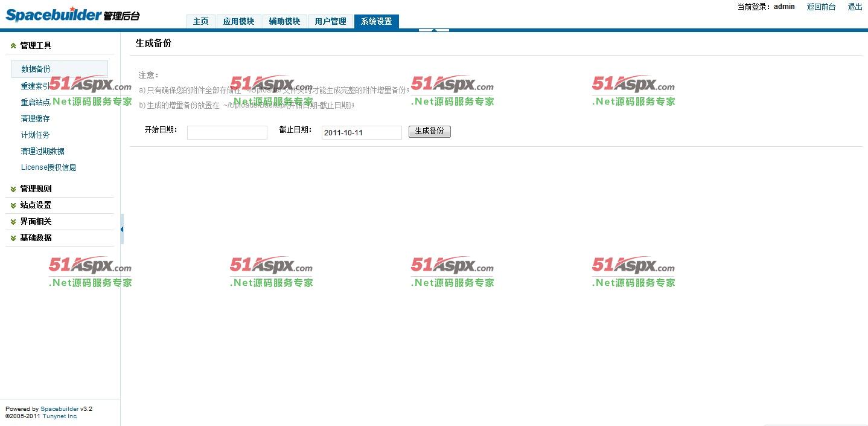This screenshot has width=868, height=426.
Task: Open the Spacebuilder footer link
Action: pos(60,409)
